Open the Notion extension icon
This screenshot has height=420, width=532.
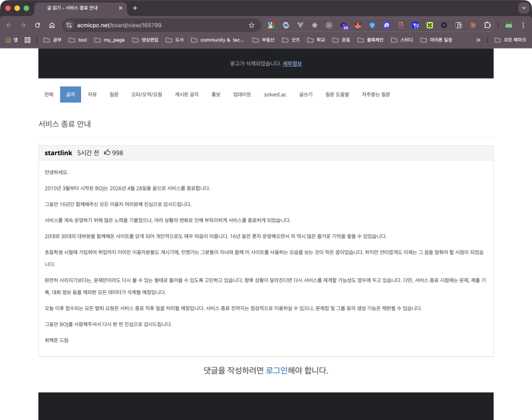click(458, 26)
